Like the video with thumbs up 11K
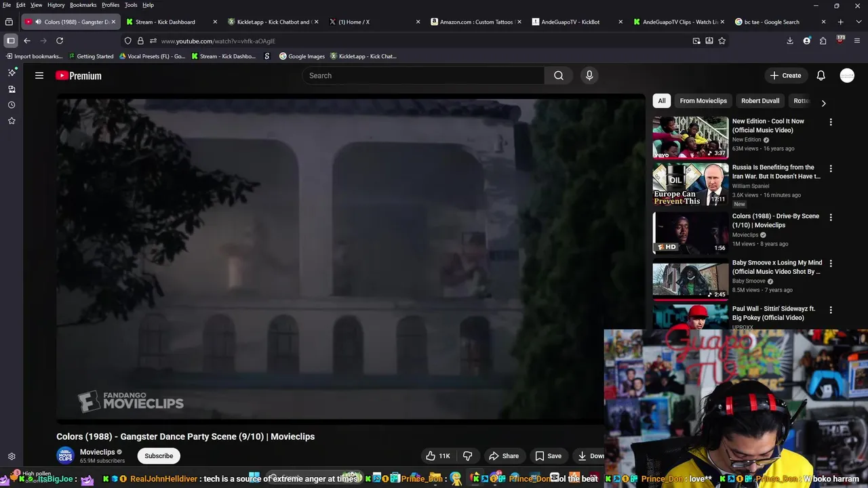The height and width of the screenshot is (488, 868). click(x=437, y=456)
